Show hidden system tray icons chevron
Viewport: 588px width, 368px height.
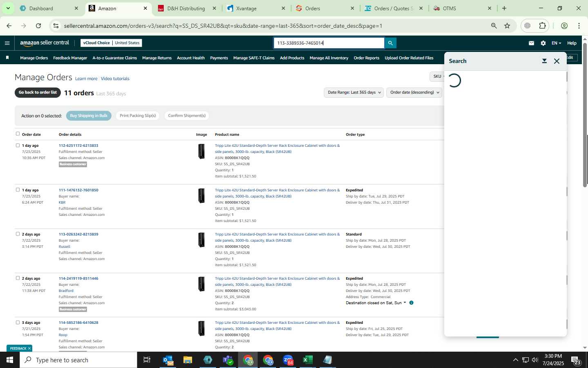pos(515,360)
